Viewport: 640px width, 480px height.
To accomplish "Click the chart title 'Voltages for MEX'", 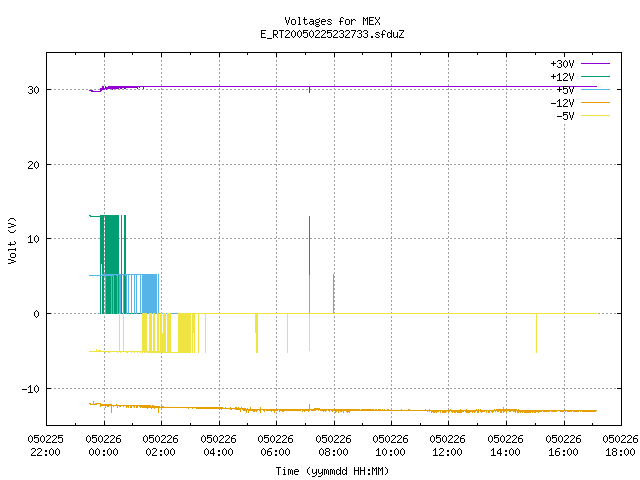I will pyautogui.click(x=332, y=21).
